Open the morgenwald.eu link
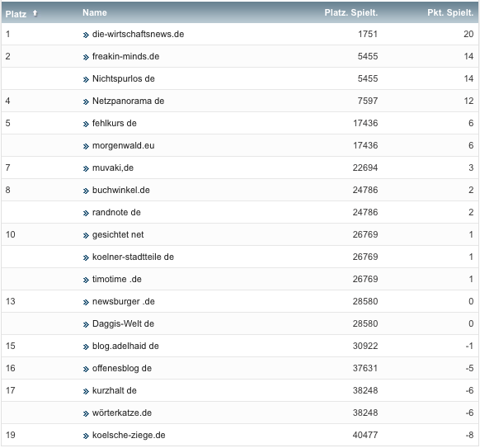Screen dimensions: 480x448 [124, 145]
